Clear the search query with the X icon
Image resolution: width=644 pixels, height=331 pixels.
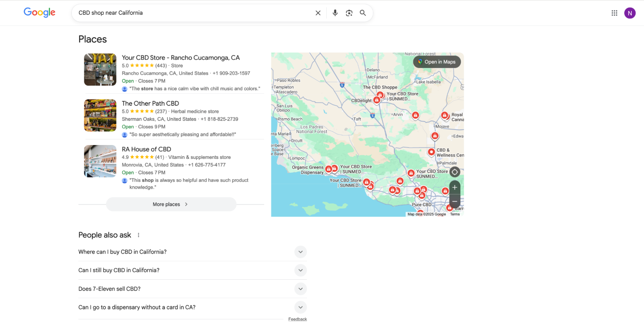(x=318, y=13)
